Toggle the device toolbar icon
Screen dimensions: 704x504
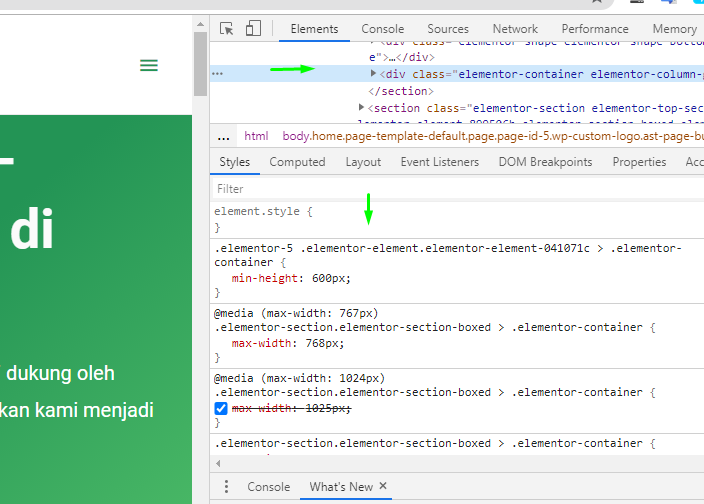(x=253, y=29)
